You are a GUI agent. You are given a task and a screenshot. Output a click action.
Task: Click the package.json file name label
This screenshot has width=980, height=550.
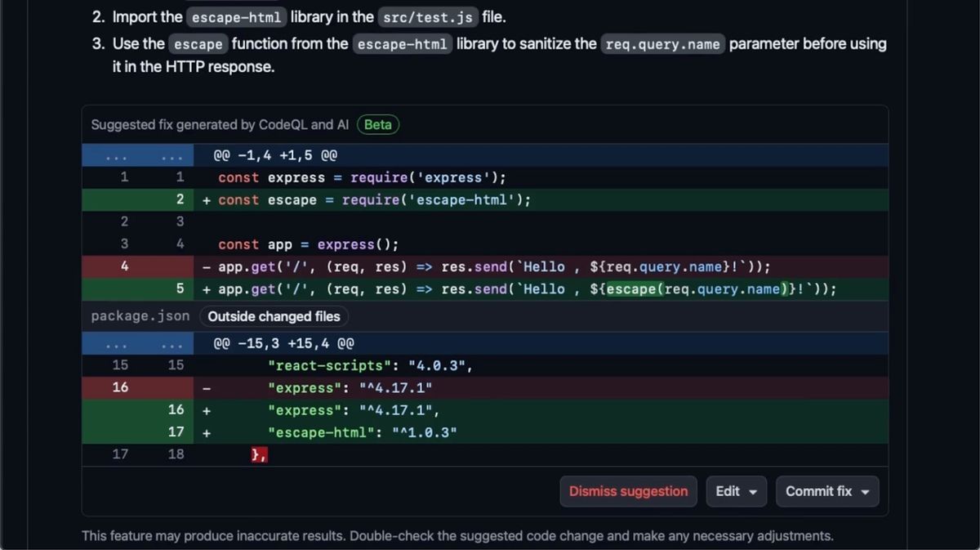[x=140, y=316]
